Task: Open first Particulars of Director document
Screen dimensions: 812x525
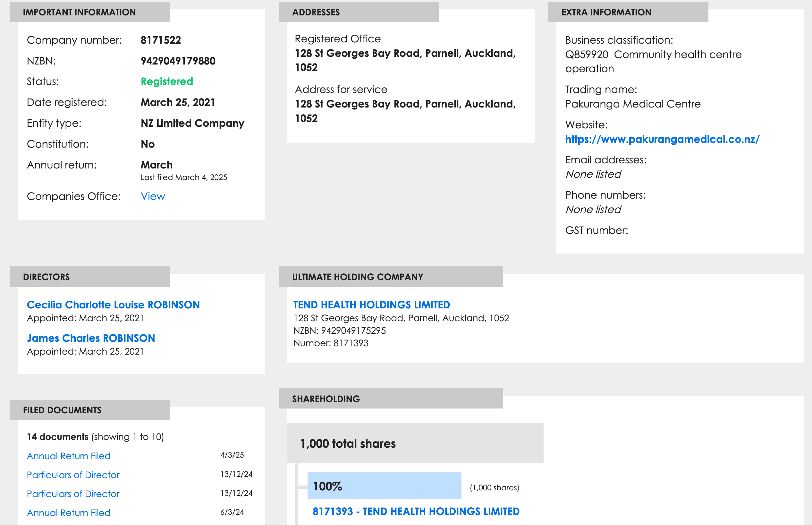Action: tap(73, 475)
